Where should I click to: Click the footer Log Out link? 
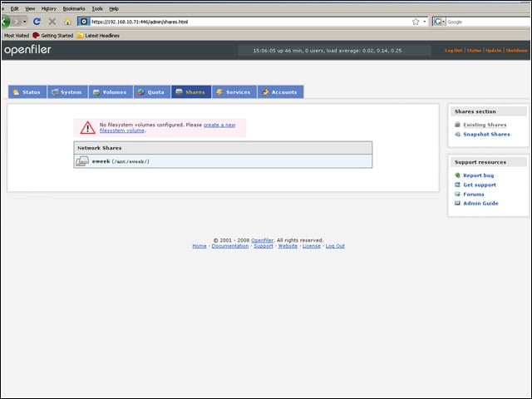point(335,246)
